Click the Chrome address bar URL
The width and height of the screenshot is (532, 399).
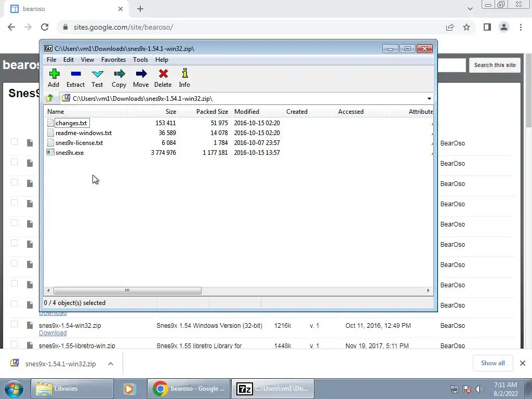pos(123,27)
